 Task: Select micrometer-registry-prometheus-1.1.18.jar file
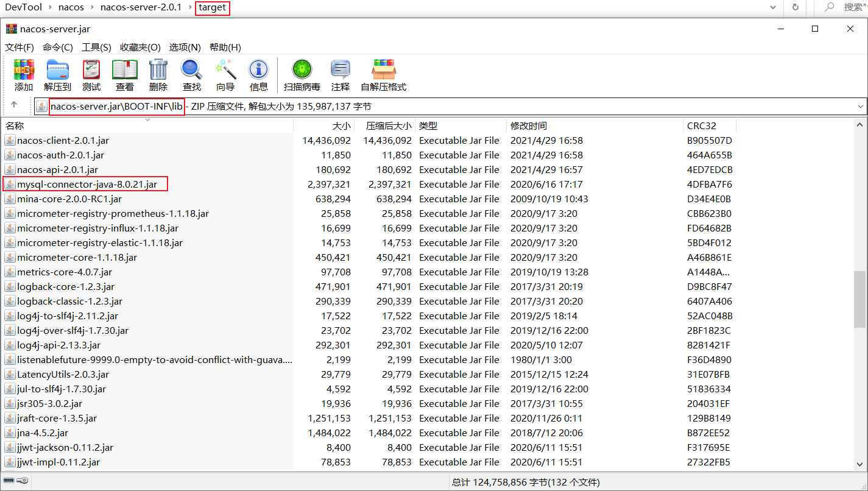tap(113, 213)
